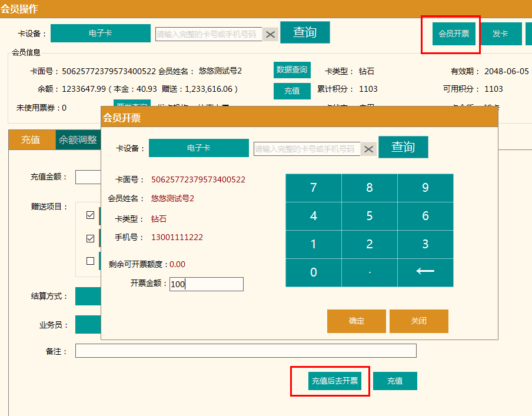Screen dimensions: 532x416
Task: Select the 充值 tab
Action: pos(31,140)
